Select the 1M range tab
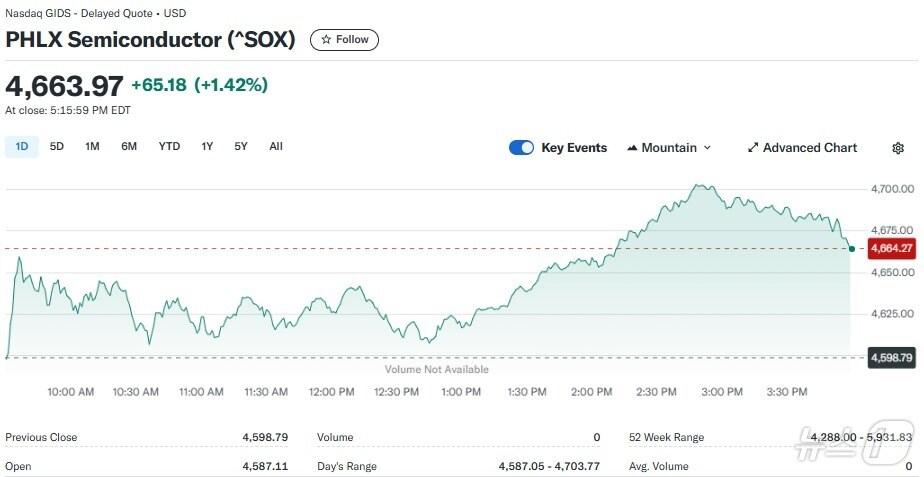Image resolution: width=924 pixels, height=477 pixels. click(x=92, y=147)
